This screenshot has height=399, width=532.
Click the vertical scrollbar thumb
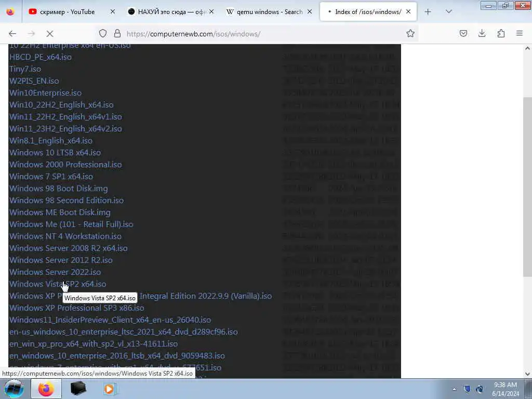click(x=527, y=187)
